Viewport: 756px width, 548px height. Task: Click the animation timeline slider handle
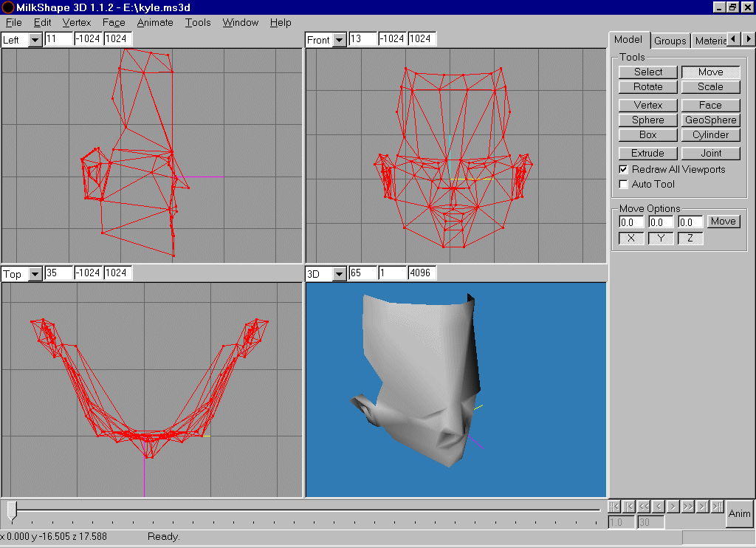pos(12,510)
